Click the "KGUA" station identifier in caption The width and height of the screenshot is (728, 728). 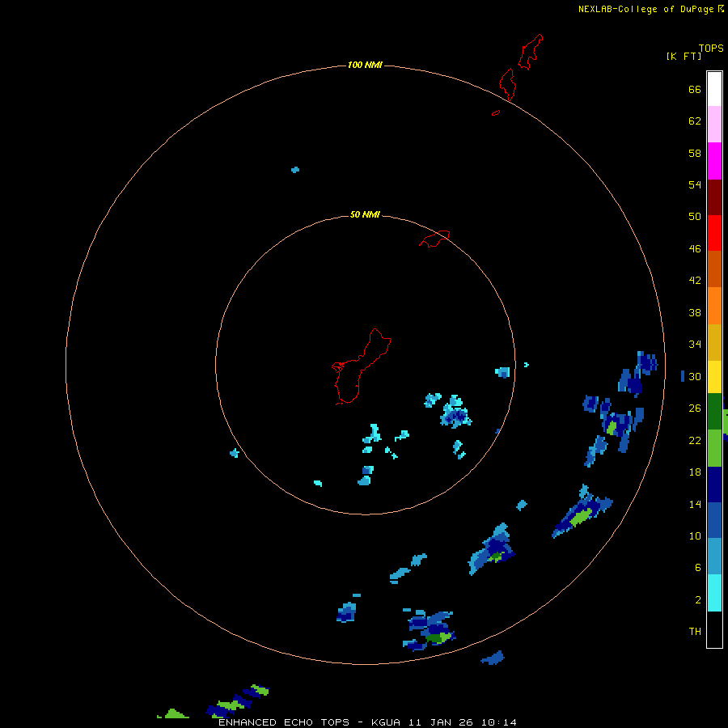[x=387, y=722]
